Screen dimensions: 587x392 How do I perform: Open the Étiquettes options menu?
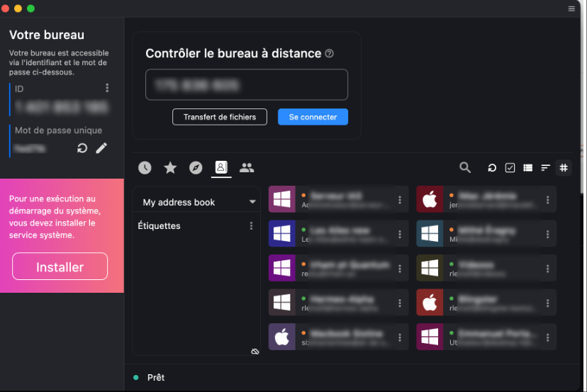tap(251, 225)
